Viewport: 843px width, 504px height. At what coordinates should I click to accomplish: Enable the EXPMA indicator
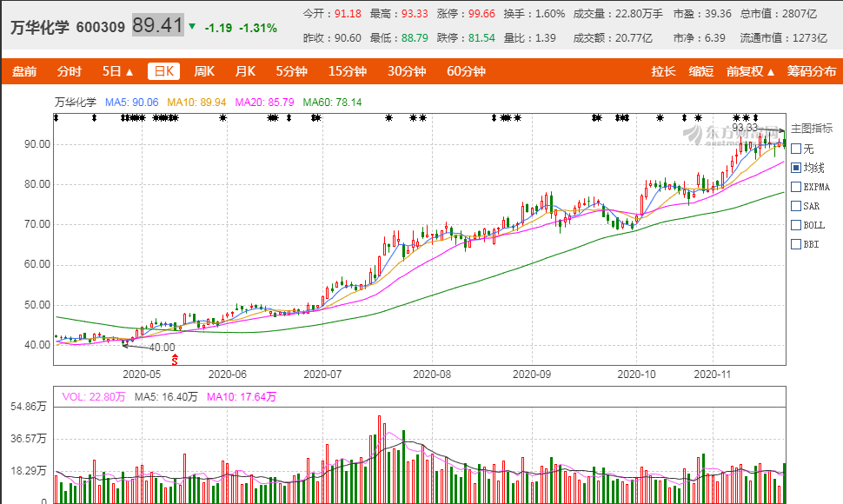click(796, 187)
